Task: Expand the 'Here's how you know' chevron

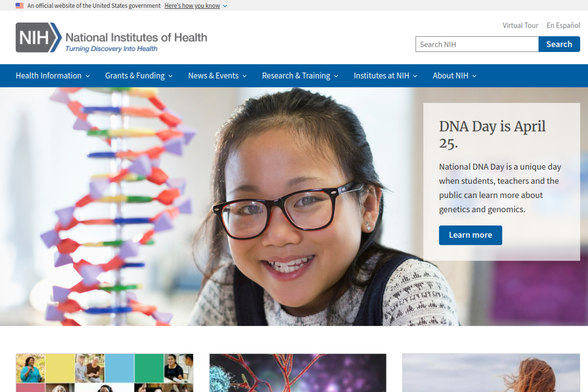Action: coord(225,6)
